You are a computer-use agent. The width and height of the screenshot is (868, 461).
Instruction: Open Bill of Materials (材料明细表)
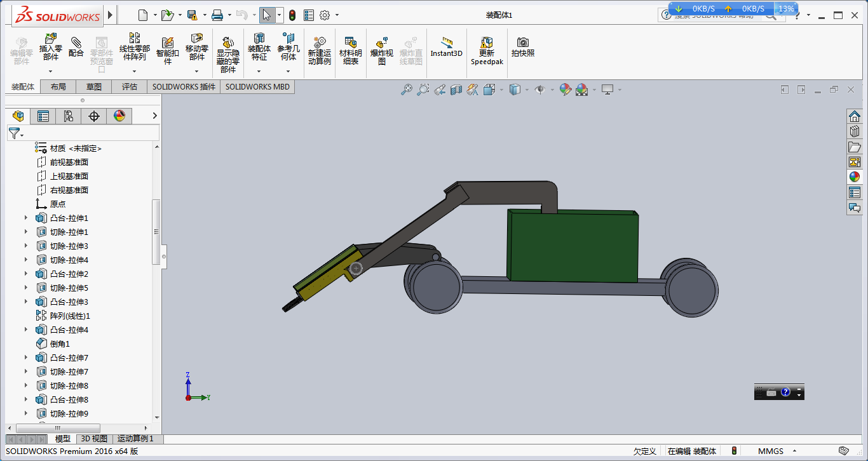pyautogui.click(x=350, y=43)
